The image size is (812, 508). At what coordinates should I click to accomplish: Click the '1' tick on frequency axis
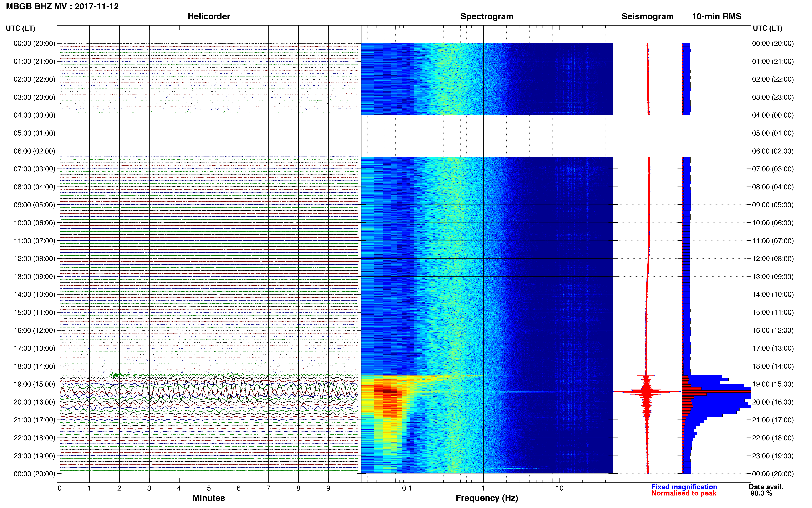[x=483, y=488]
